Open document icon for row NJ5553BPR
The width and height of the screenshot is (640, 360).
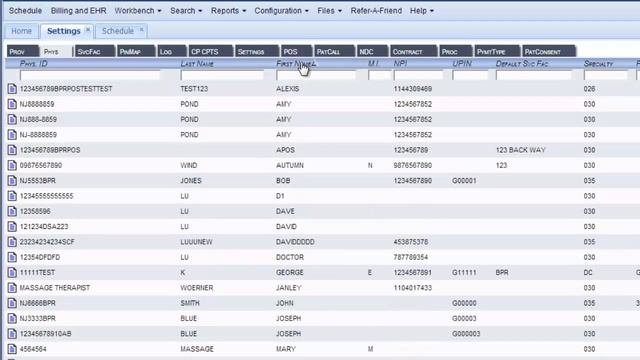click(x=12, y=181)
